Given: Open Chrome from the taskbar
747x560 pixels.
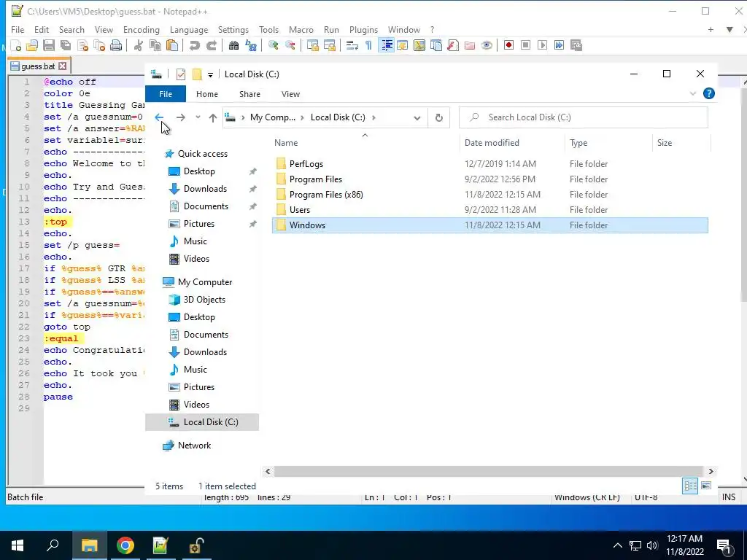Looking at the screenshot, I should [x=125, y=545].
